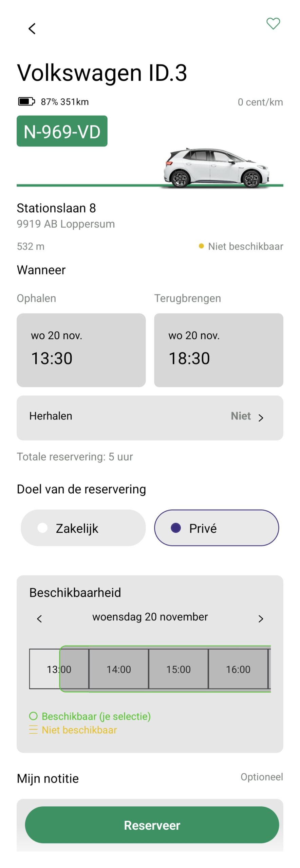Tap the 16:00 availability time slot
The image size is (300, 868).
point(238,669)
